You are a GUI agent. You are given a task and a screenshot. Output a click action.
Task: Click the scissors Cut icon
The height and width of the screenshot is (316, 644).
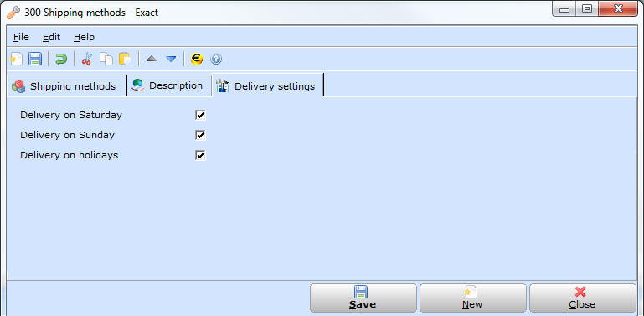pyautogui.click(x=86, y=60)
